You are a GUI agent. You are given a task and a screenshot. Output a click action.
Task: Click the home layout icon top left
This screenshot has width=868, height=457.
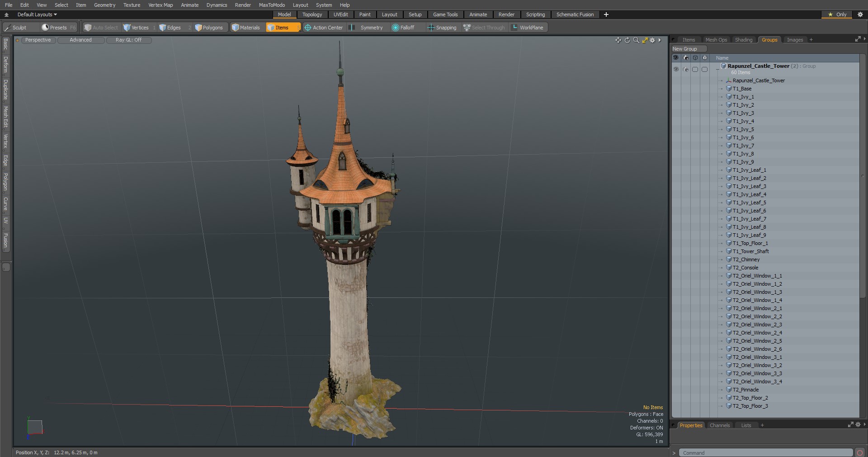click(6, 14)
